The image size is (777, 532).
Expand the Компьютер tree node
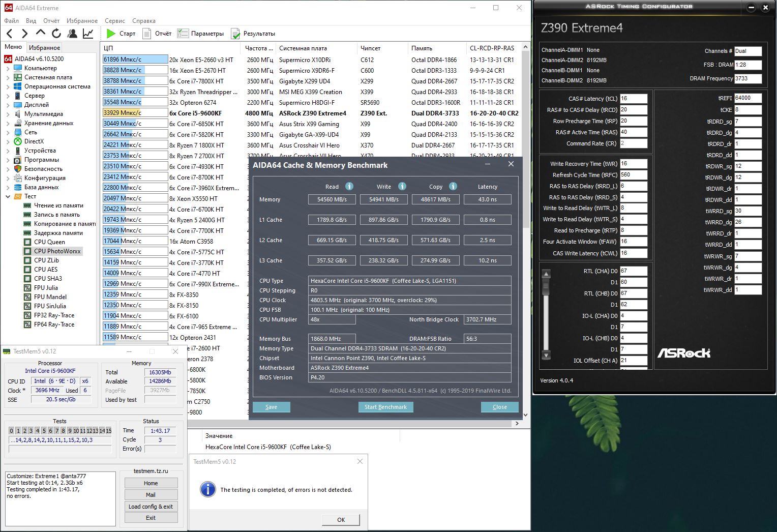(x=8, y=68)
